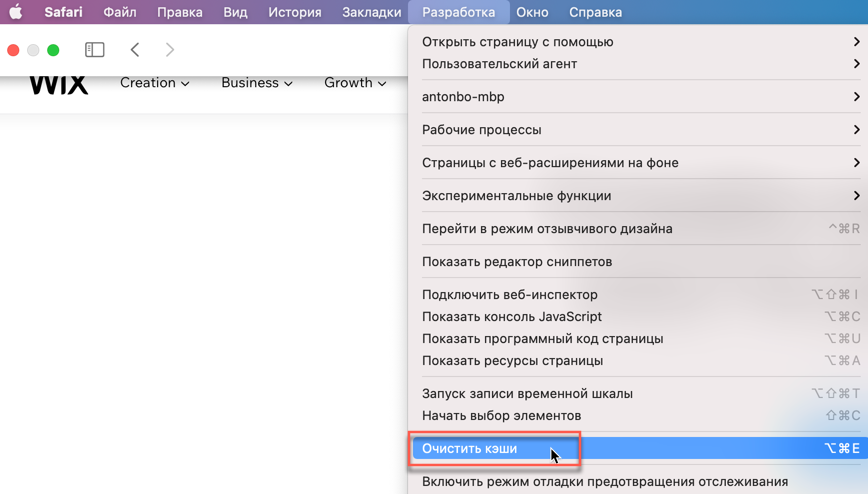Close the Разработка menu in the menu bar
Viewport: 868px width, 494px height.
click(x=458, y=12)
